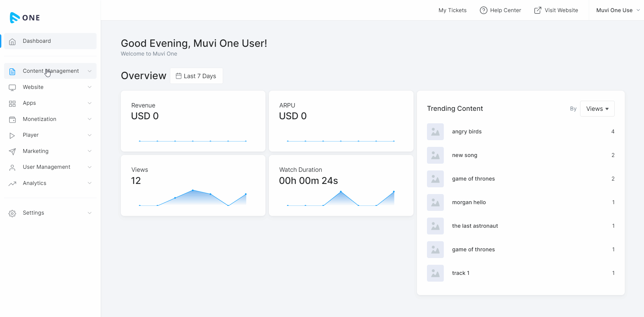Open the User Management menu item
The width and height of the screenshot is (644, 317).
pyautogui.click(x=46, y=167)
